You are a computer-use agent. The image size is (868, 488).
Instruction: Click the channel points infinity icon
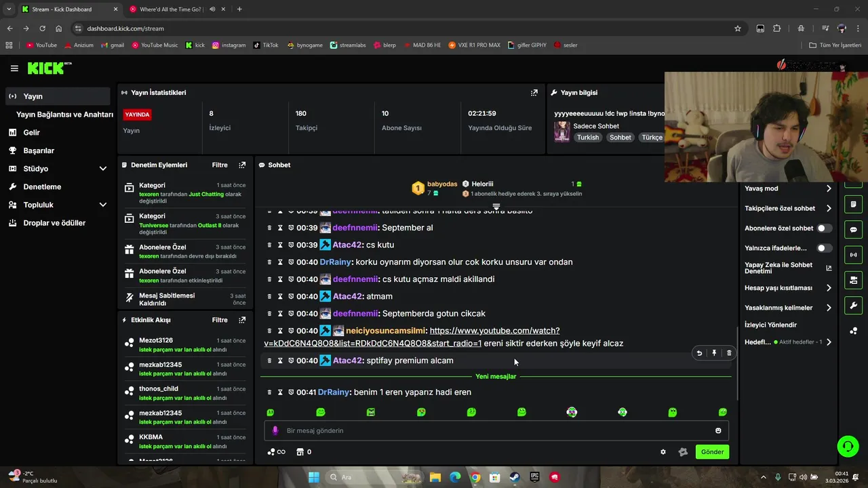coord(277,452)
